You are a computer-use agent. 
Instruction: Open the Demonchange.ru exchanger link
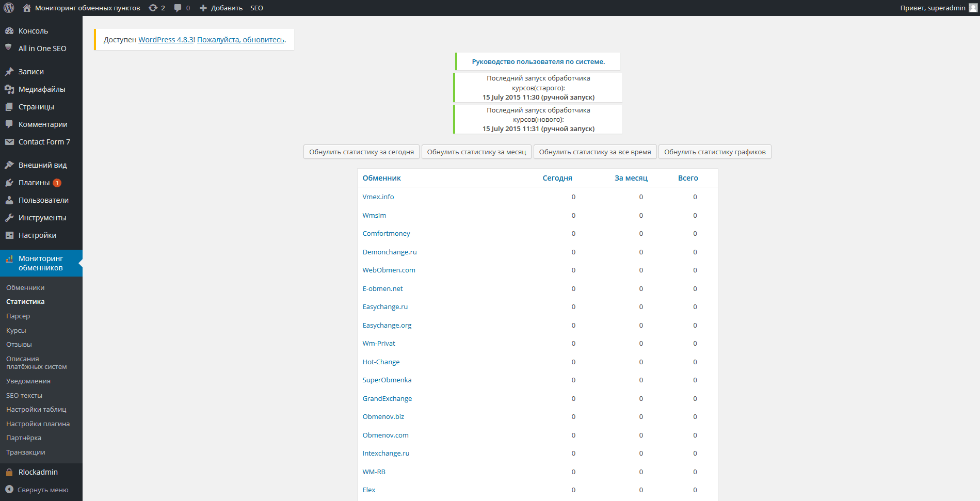pos(390,252)
